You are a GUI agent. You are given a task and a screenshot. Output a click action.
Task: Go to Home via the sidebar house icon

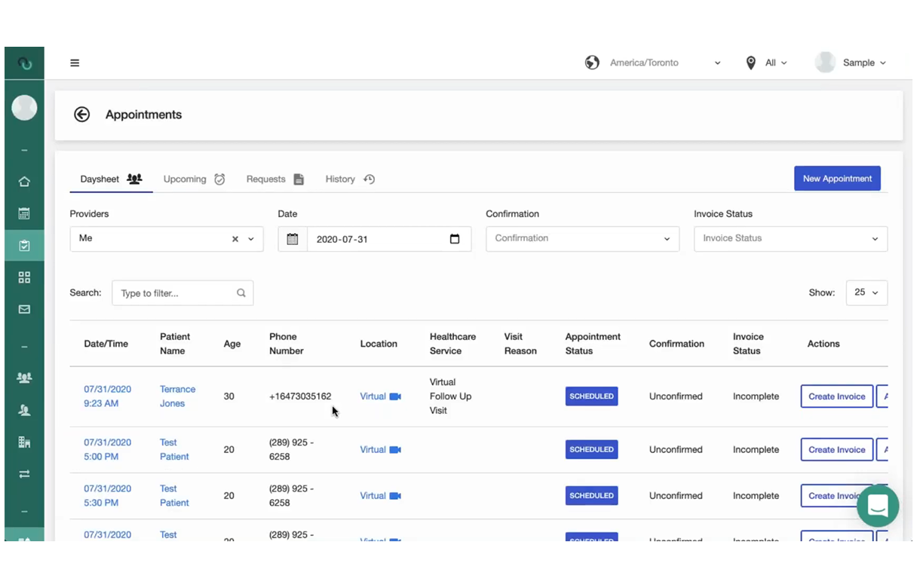[x=24, y=182]
